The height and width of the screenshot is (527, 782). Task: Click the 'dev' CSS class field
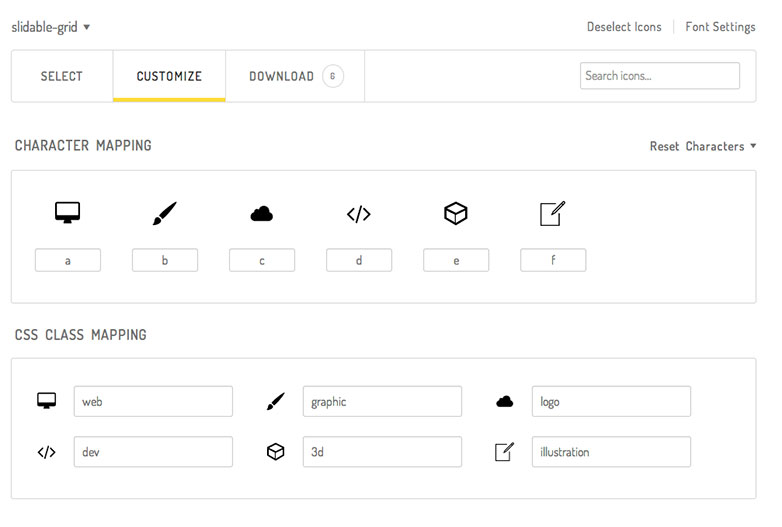point(153,452)
